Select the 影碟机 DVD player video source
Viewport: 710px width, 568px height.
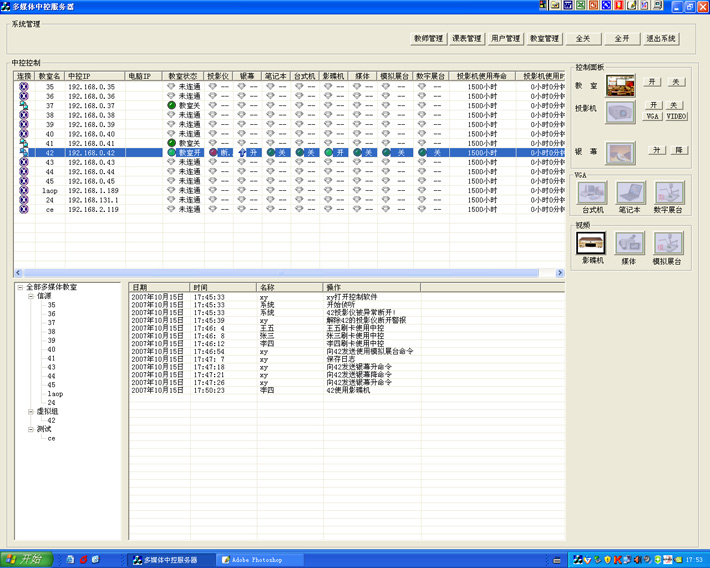(592, 243)
